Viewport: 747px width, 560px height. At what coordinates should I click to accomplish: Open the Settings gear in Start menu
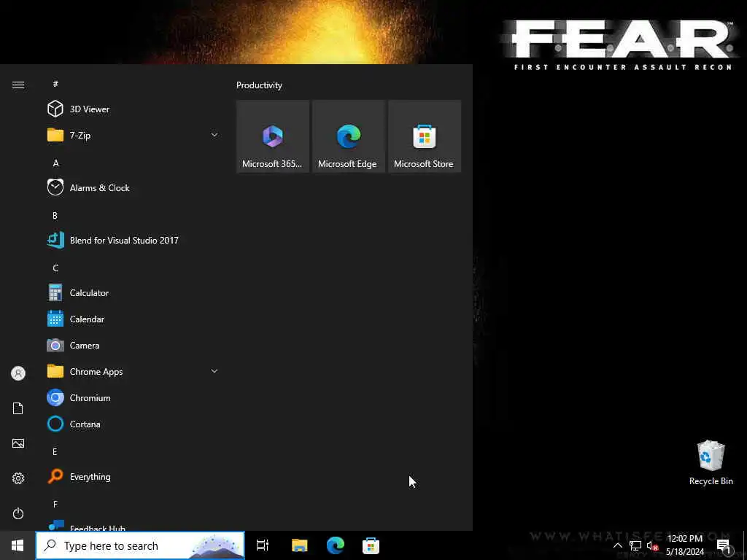pyautogui.click(x=18, y=478)
